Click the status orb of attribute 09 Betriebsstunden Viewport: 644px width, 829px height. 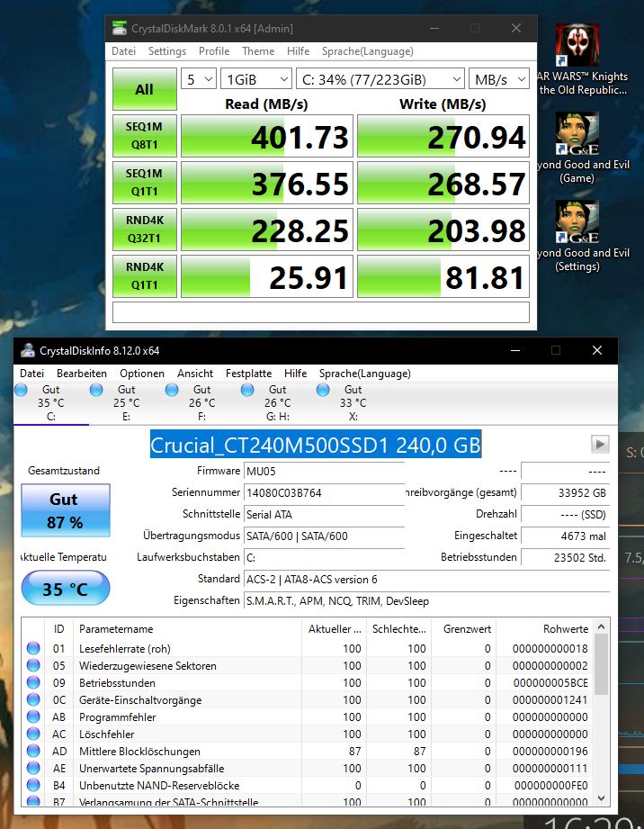(x=33, y=682)
